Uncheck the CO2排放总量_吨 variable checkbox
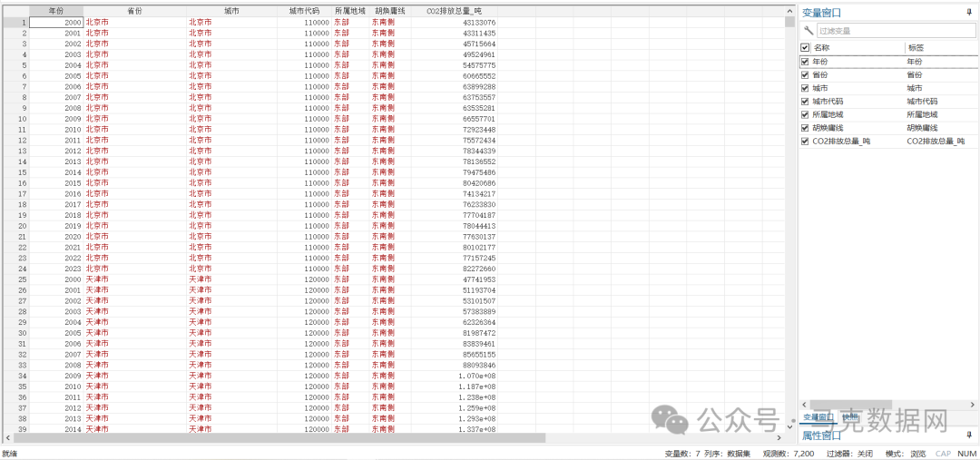This screenshot has height=460, width=980. pos(805,142)
